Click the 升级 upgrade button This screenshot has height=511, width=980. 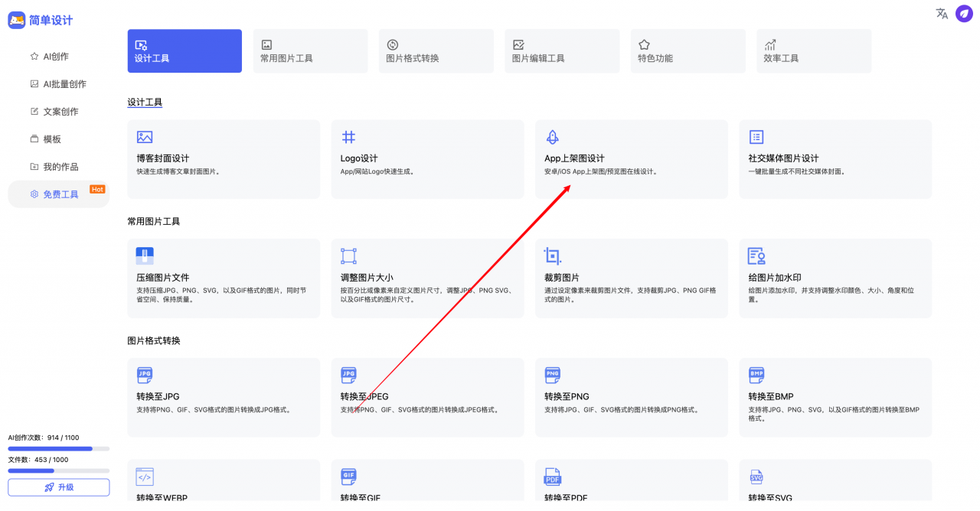pyautogui.click(x=59, y=487)
